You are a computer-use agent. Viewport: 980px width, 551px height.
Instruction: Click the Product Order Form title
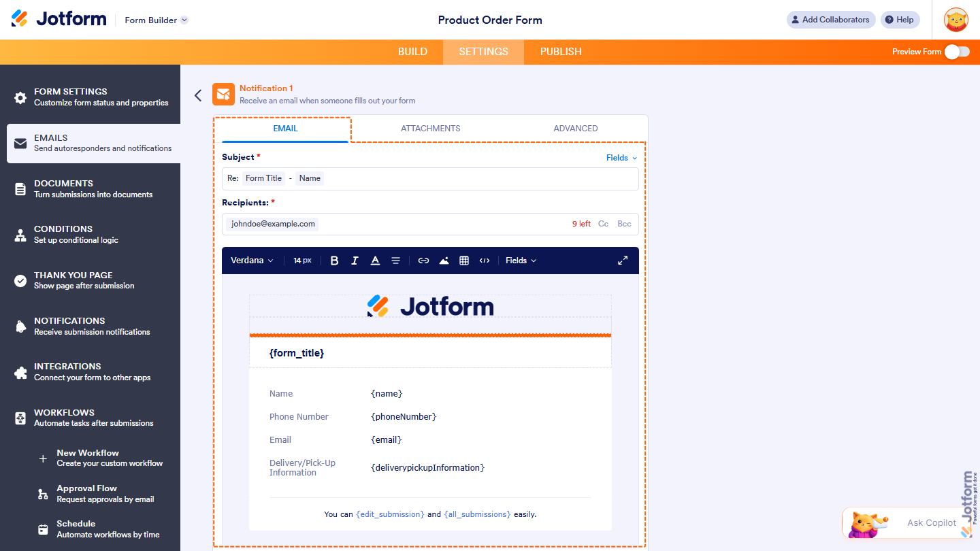tap(490, 20)
